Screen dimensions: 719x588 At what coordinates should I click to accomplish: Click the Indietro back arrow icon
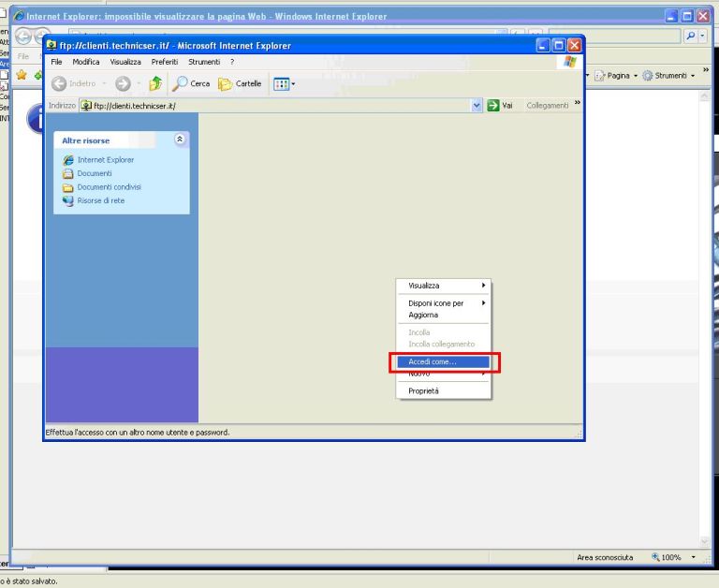59,83
